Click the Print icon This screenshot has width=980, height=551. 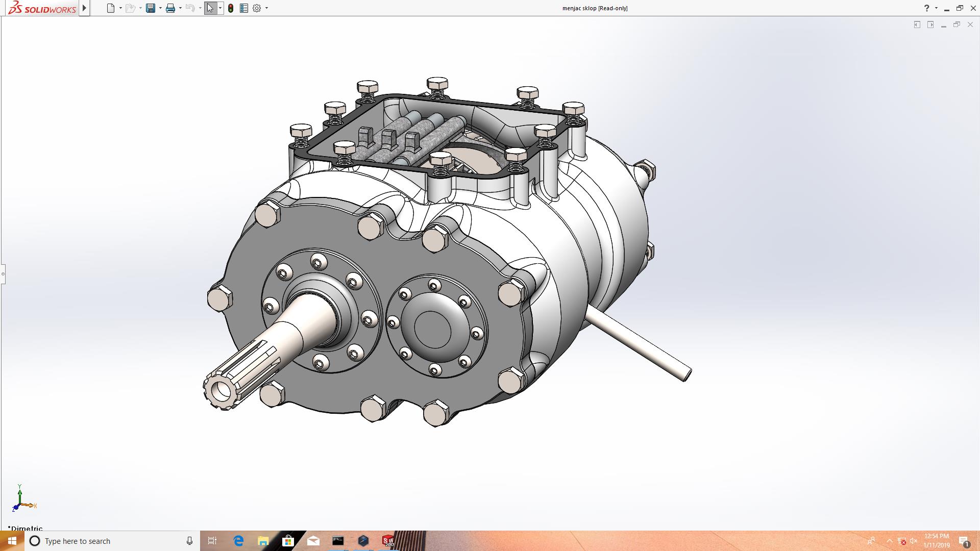click(170, 8)
